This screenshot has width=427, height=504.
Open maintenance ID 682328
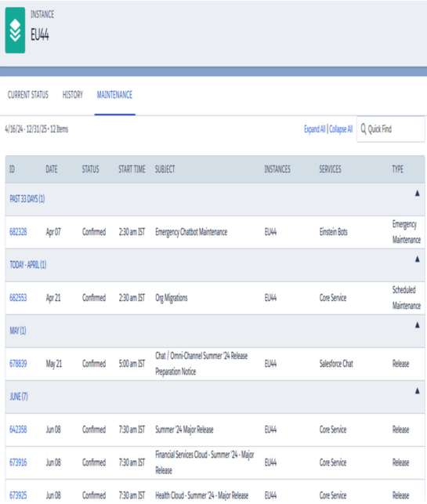point(18,232)
